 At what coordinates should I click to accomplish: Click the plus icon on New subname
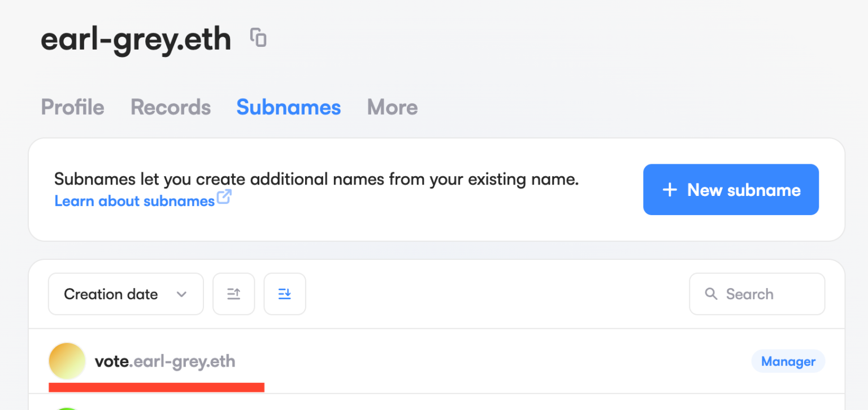(x=670, y=190)
